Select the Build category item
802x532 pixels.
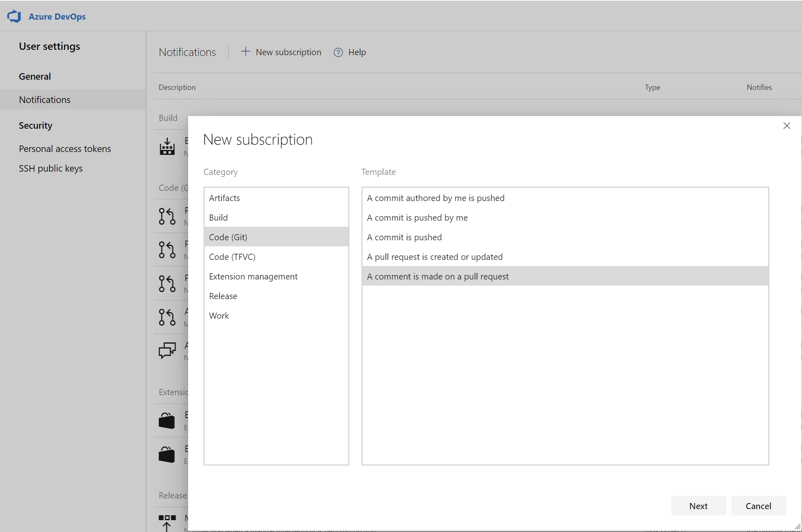[x=276, y=217]
